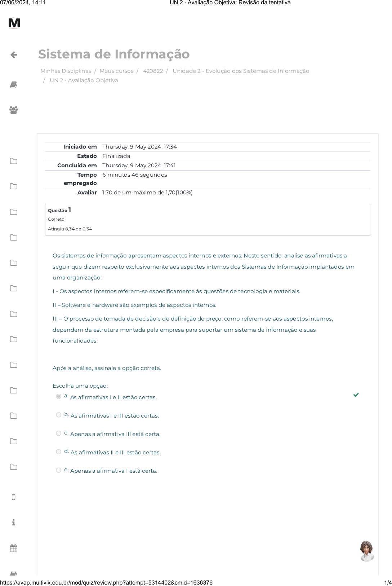Select option b. As afirmativas I e III
Screen dimensions: 392x586
(x=59, y=415)
